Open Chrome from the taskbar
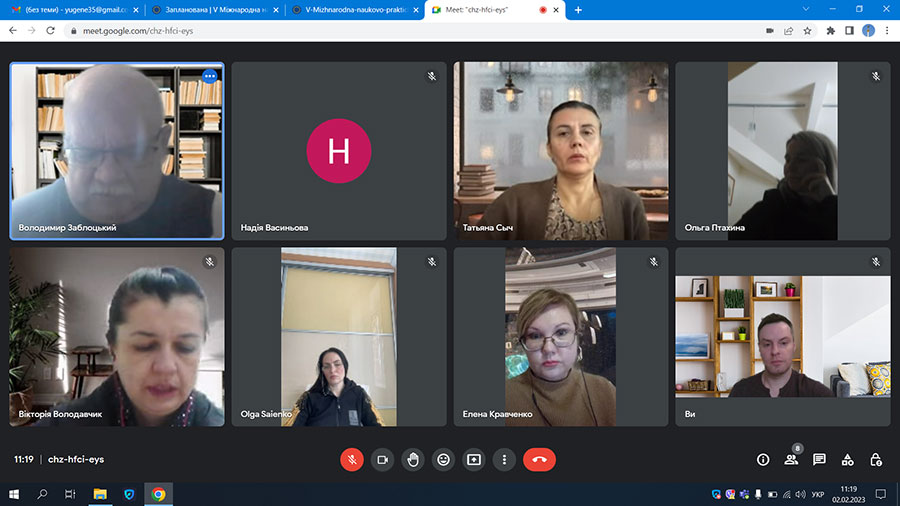This screenshot has height=506, width=900. tap(158, 494)
